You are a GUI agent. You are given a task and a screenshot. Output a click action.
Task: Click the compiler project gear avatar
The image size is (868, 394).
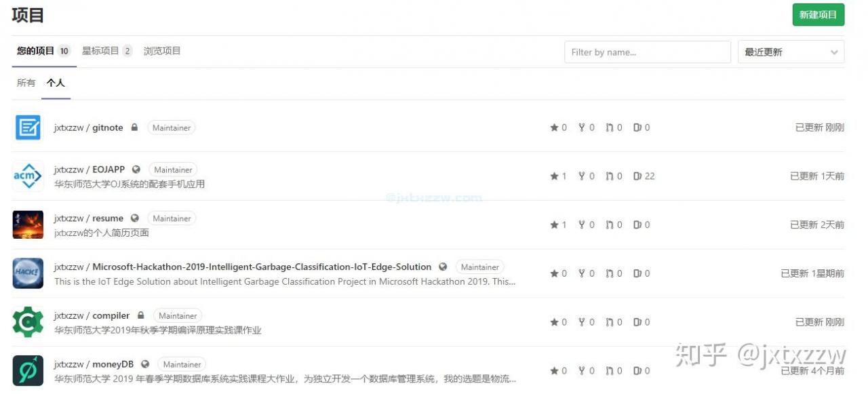pos(28,322)
